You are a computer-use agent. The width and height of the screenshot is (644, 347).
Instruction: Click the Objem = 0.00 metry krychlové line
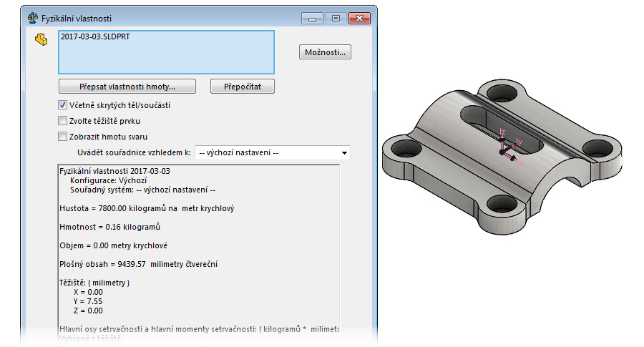[x=113, y=245]
